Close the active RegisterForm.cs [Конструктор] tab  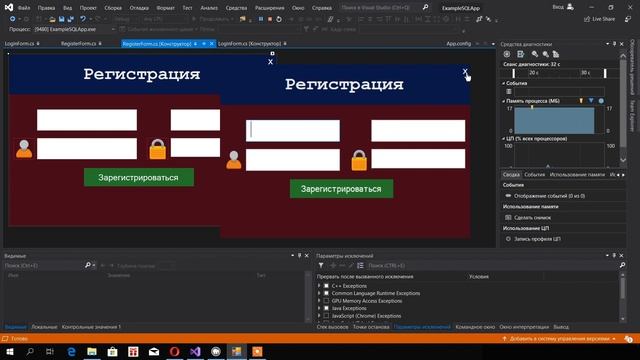211,44
